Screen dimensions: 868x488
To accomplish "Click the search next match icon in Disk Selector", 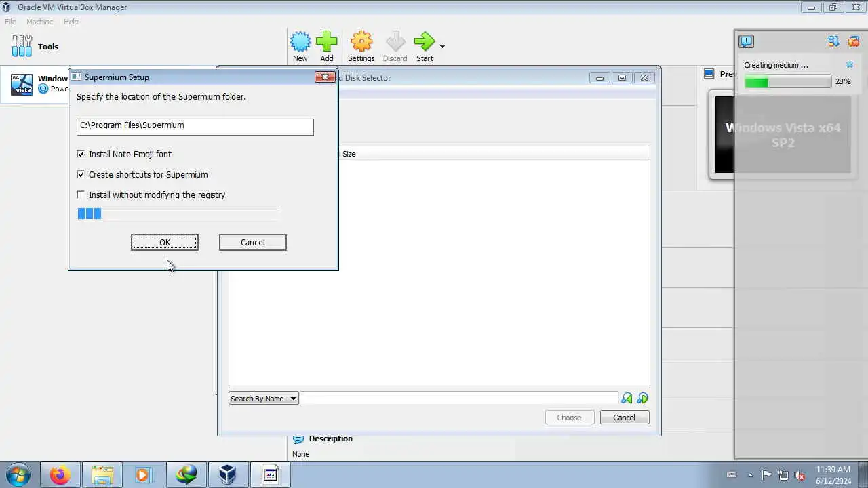I will pos(642,399).
